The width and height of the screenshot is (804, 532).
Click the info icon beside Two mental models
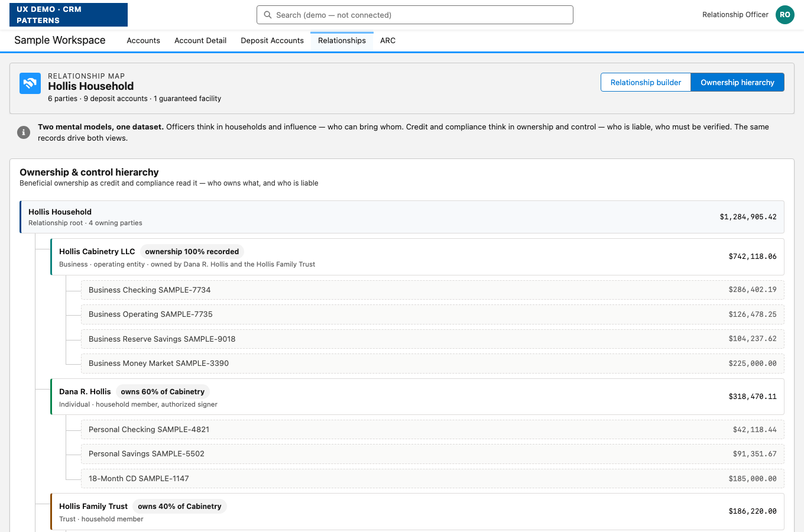(x=24, y=132)
